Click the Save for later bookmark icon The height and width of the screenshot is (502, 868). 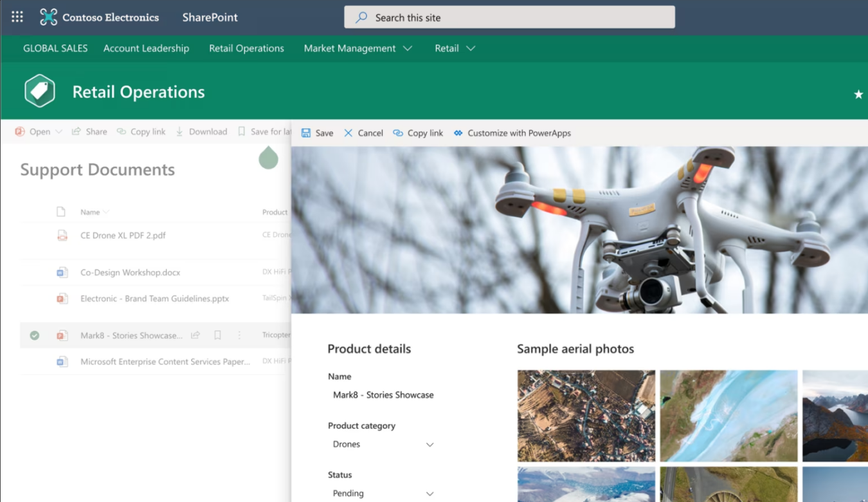click(241, 131)
